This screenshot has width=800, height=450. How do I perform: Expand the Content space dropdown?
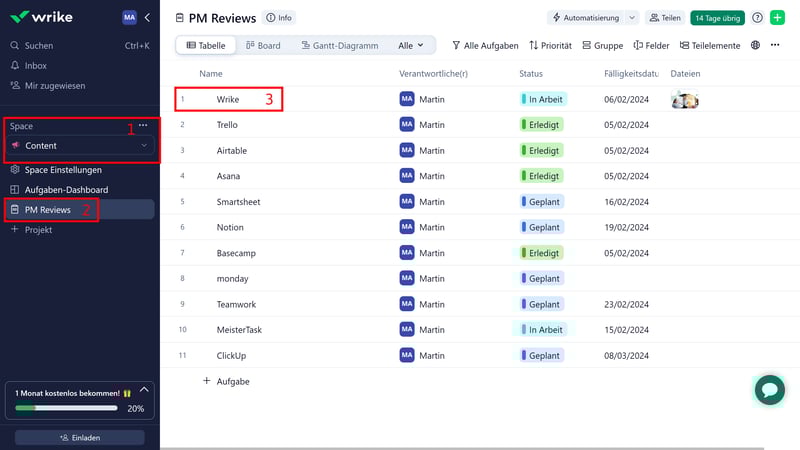[143, 146]
